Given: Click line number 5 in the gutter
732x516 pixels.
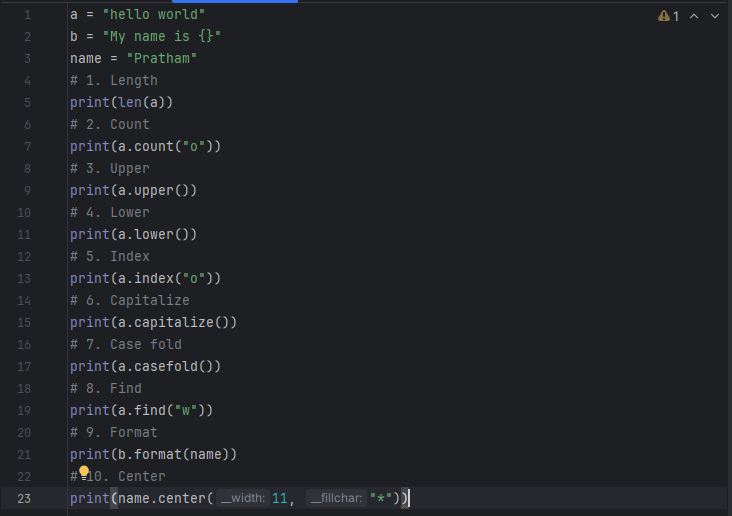Looking at the screenshot, I should (28, 103).
